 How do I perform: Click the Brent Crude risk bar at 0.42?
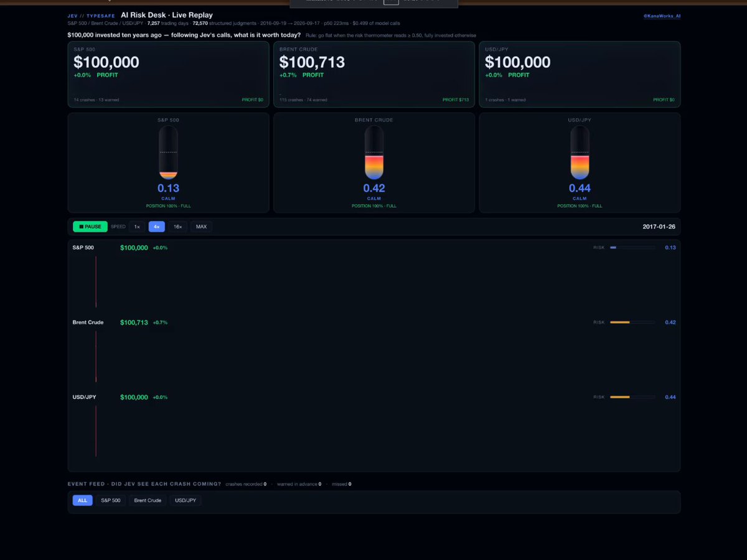632,322
